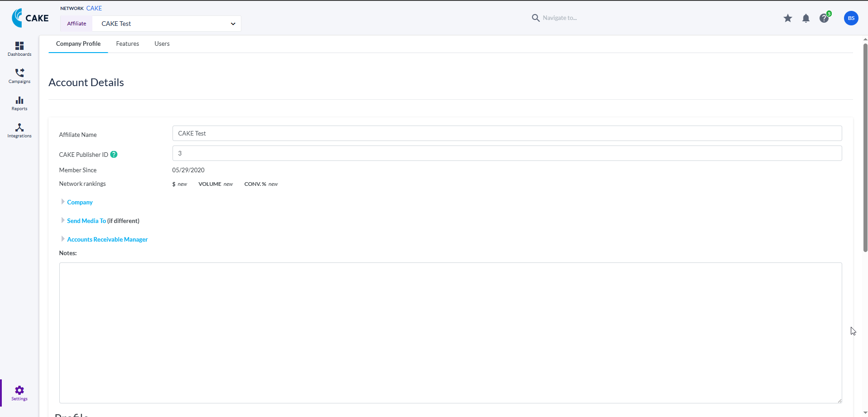Image resolution: width=868 pixels, height=417 pixels.
Task: Click the search magnifier icon
Action: pyautogui.click(x=536, y=18)
